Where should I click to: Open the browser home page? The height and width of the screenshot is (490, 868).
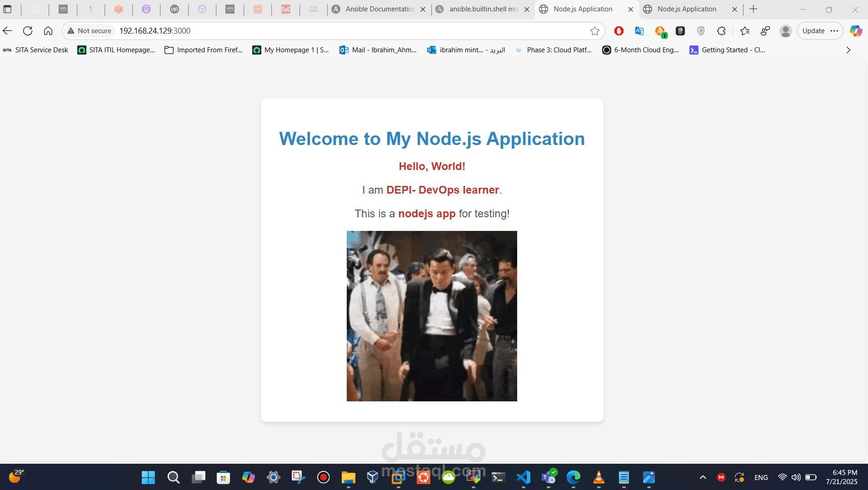coord(48,31)
